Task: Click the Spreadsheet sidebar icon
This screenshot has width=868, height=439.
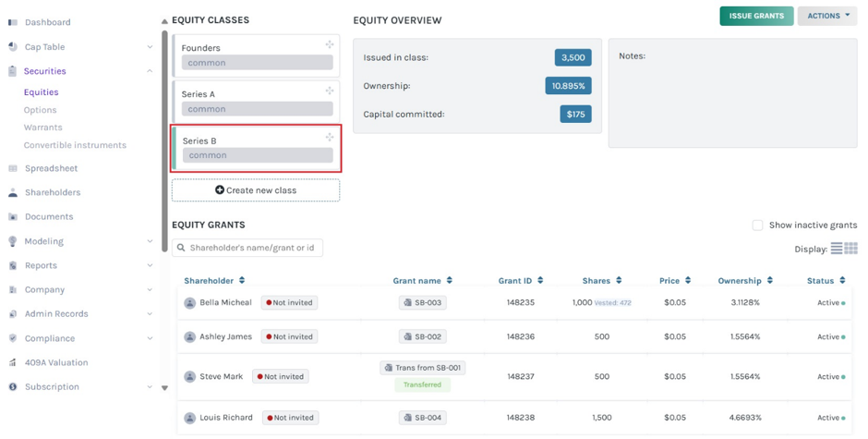Action: (x=13, y=168)
